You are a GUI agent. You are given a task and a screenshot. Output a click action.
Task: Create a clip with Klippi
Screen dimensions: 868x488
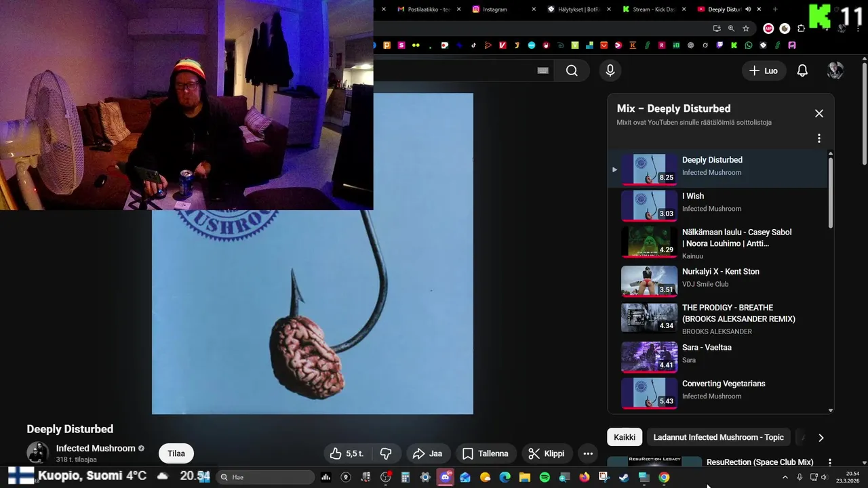tap(546, 453)
